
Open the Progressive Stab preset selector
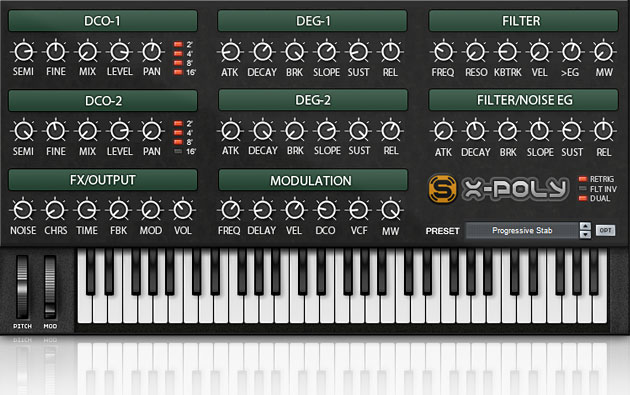tap(522, 231)
